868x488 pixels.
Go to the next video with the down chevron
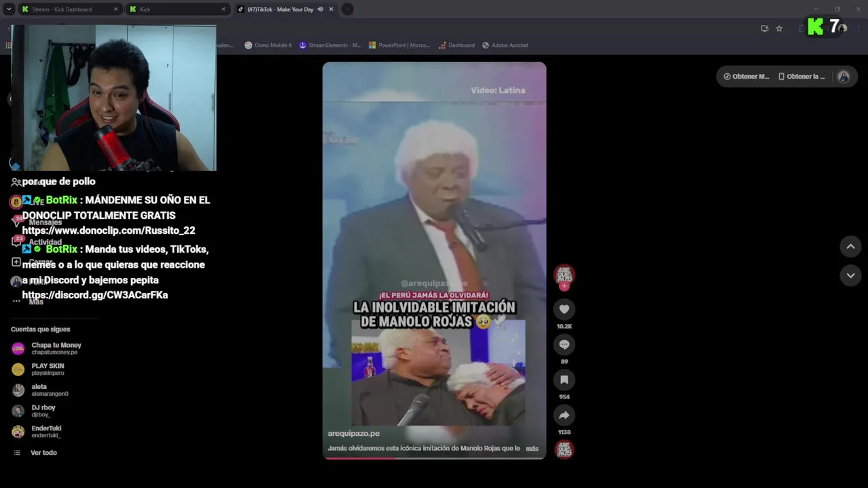point(850,275)
